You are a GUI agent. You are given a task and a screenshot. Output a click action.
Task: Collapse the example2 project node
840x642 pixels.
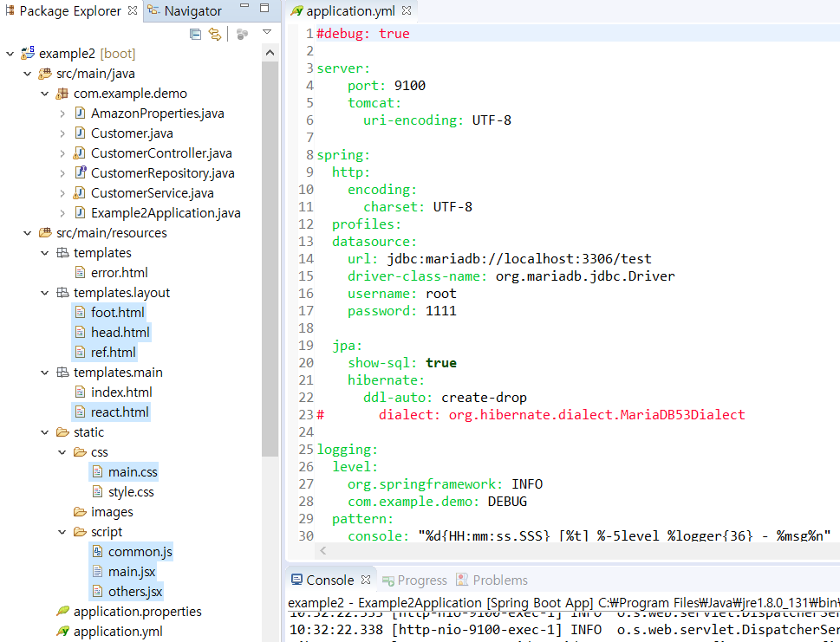pyautogui.click(x=10, y=54)
